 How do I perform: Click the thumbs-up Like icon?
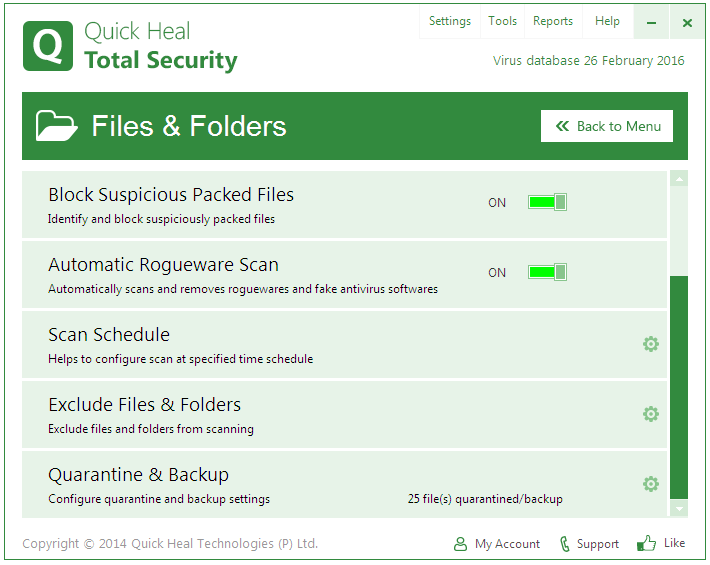click(x=647, y=543)
